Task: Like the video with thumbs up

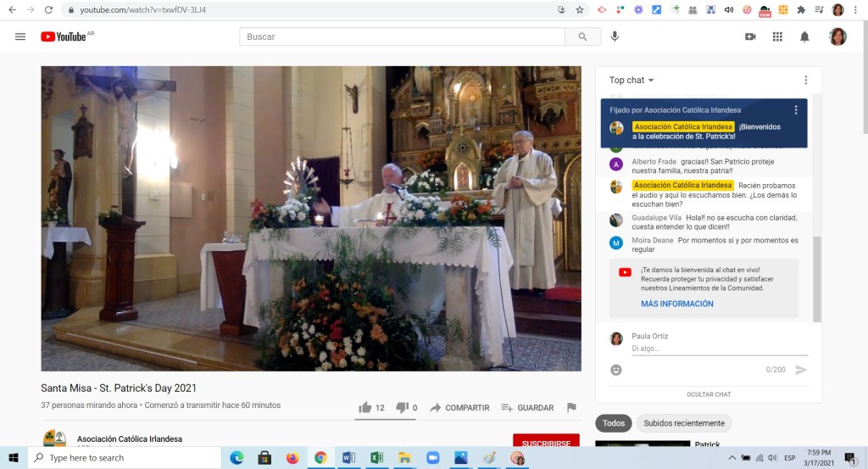Action: pyautogui.click(x=365, y=408)
